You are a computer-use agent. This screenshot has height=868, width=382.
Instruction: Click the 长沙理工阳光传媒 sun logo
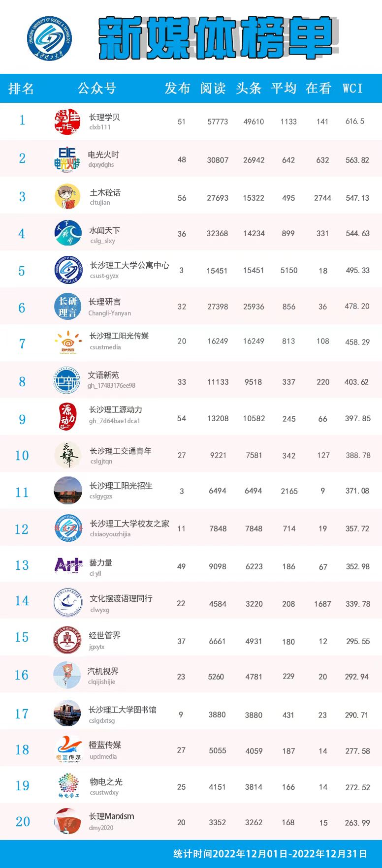click(68, 342)
